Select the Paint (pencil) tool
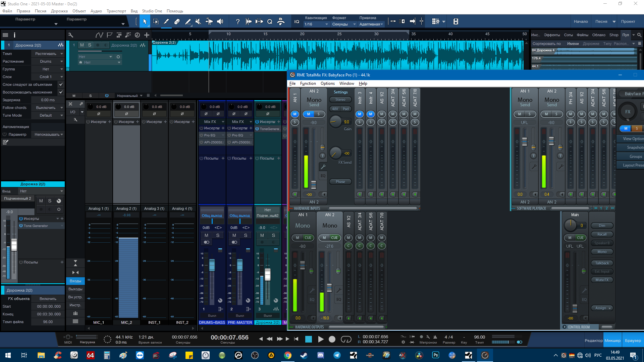The image size is (644, 362). (188, 21)
